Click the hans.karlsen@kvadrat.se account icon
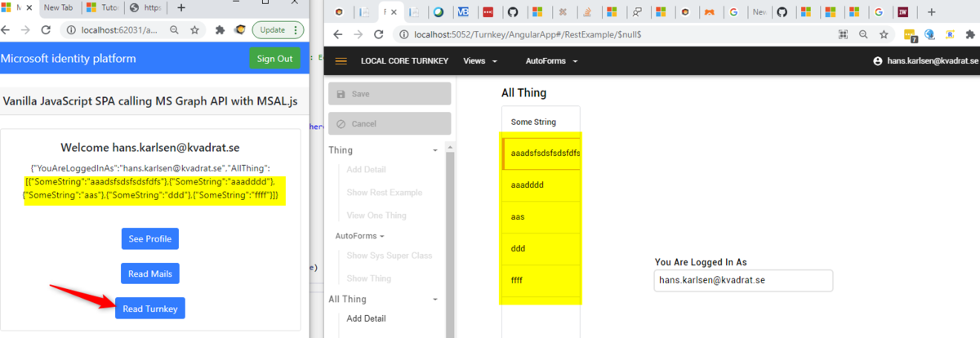 (x=879, y=61)
